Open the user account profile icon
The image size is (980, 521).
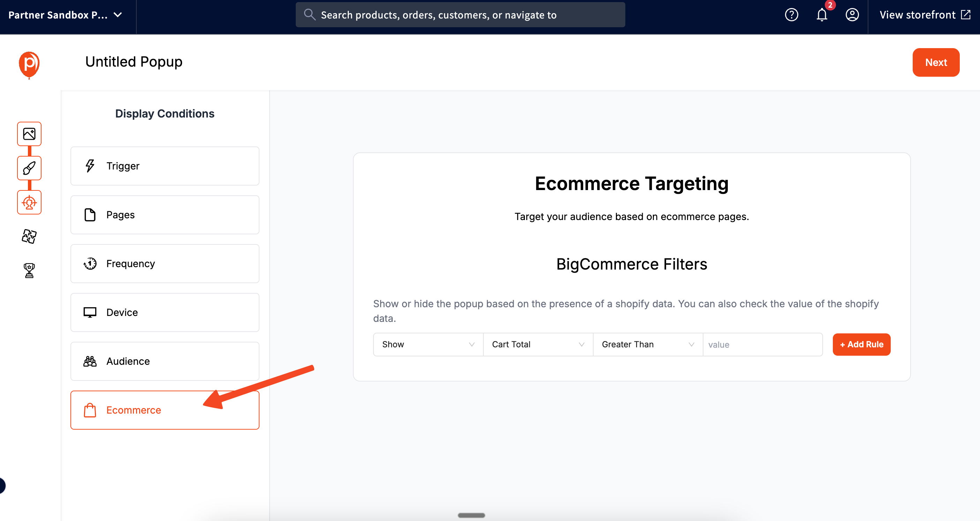852,14
